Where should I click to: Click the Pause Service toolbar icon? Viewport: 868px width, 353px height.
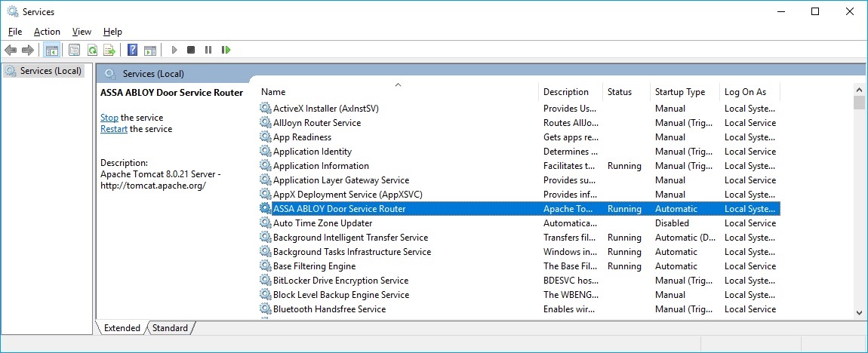208,50
